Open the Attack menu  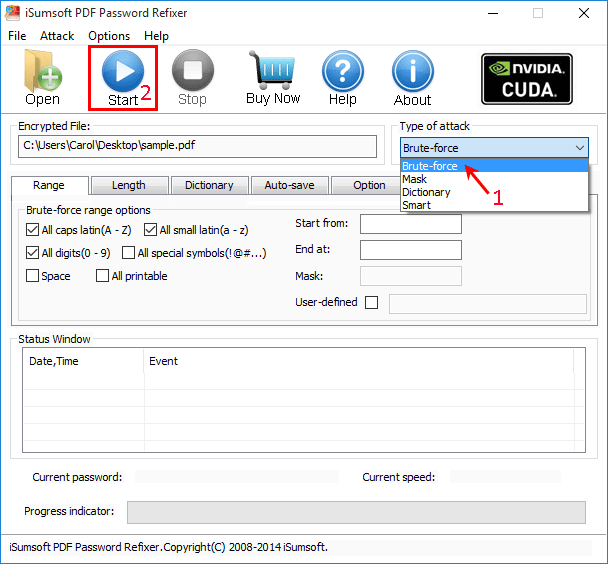57,36
